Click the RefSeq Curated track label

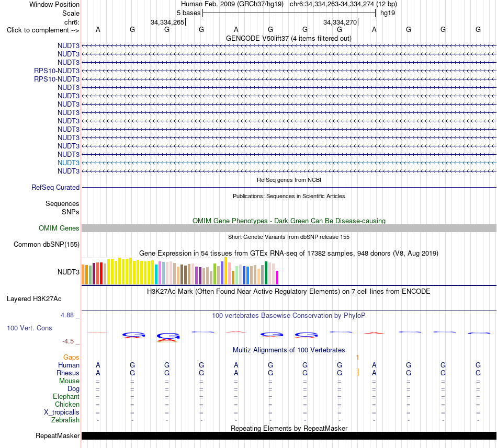pyautogui.click(x=55, y=188)
